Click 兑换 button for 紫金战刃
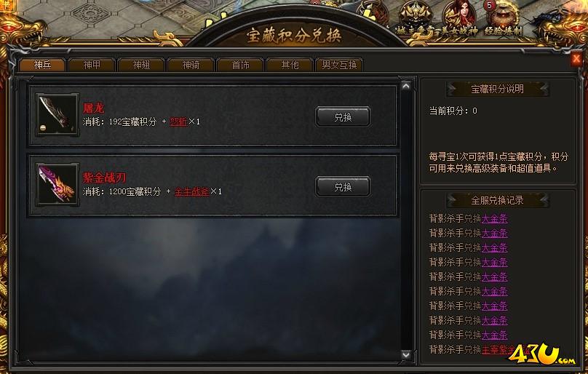 [x=343, y=187]
